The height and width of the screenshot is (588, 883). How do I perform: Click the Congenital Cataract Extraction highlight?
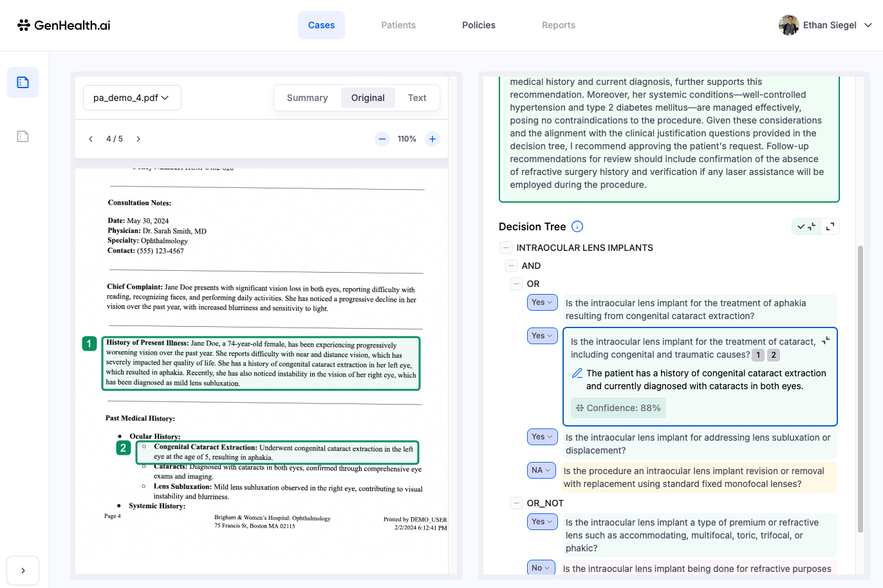click(x=277, y=452)
